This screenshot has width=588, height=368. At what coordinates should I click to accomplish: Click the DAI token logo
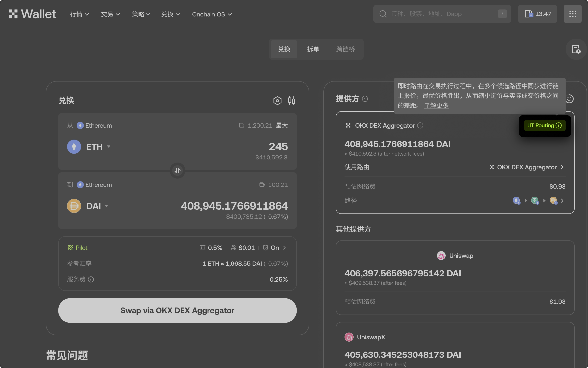coord(74,206)
